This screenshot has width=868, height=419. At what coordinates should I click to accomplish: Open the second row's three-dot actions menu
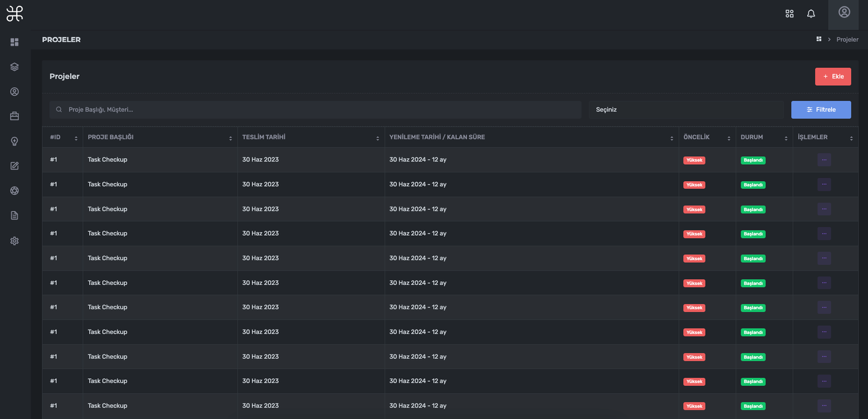pyautogui.click(x=824, y=184)
